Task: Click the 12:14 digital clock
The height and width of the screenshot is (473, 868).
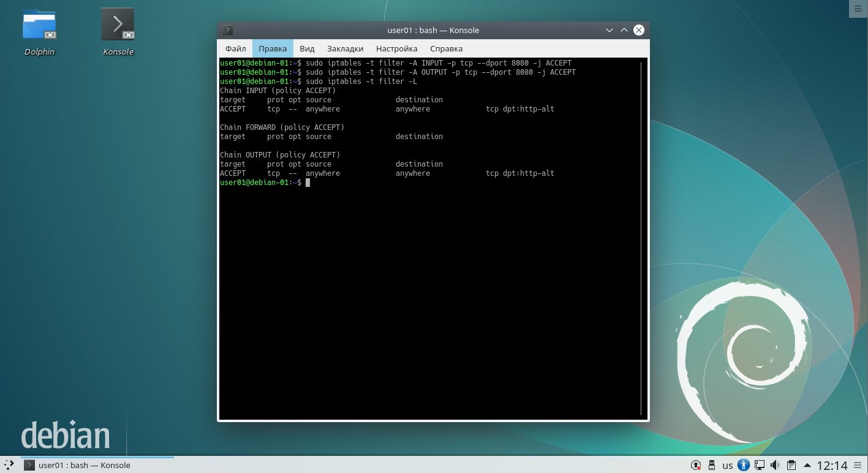Action: (832, 465)
